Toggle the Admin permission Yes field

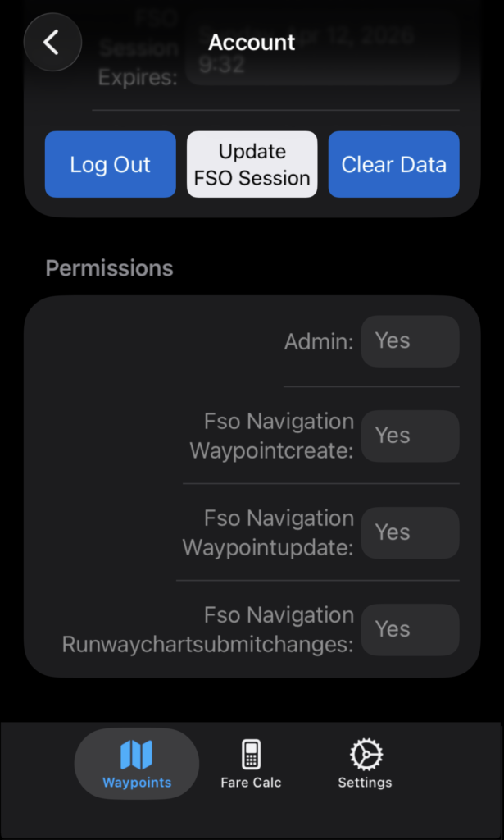coord(410,341)
